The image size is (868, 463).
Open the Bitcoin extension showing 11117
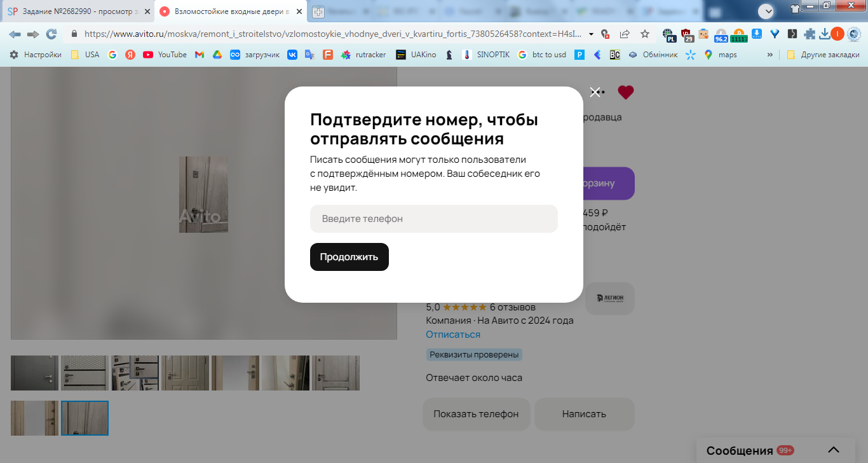point(739,35)
